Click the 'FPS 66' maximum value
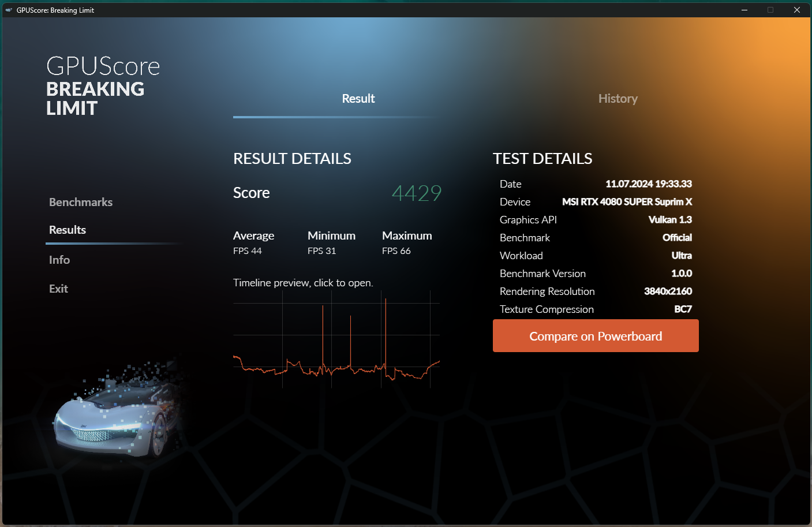The width and height of the screenshot is (812, 527). click(x=396, y=251)
